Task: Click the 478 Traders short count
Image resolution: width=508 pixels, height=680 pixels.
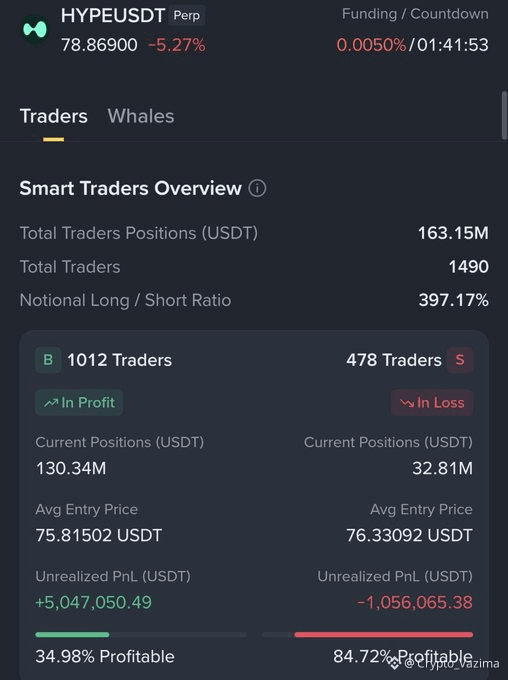Action: pos(394,360)
